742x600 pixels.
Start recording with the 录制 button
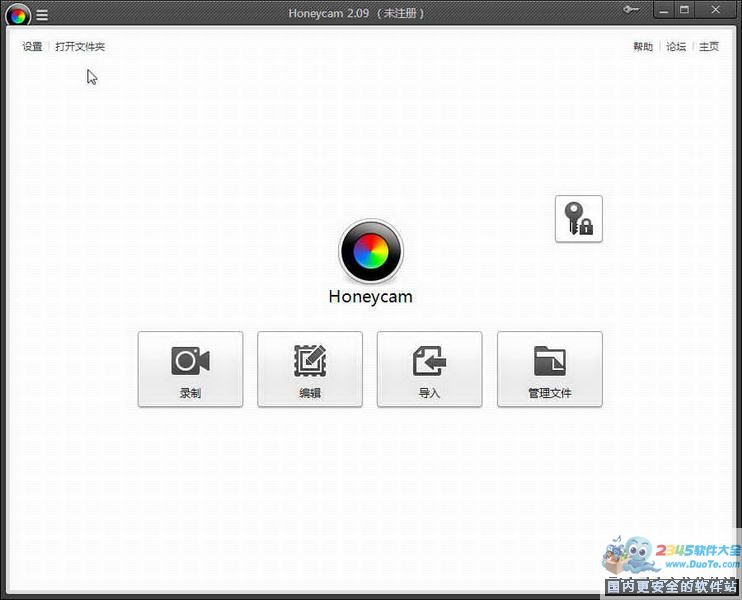click(x=190, y=369)
